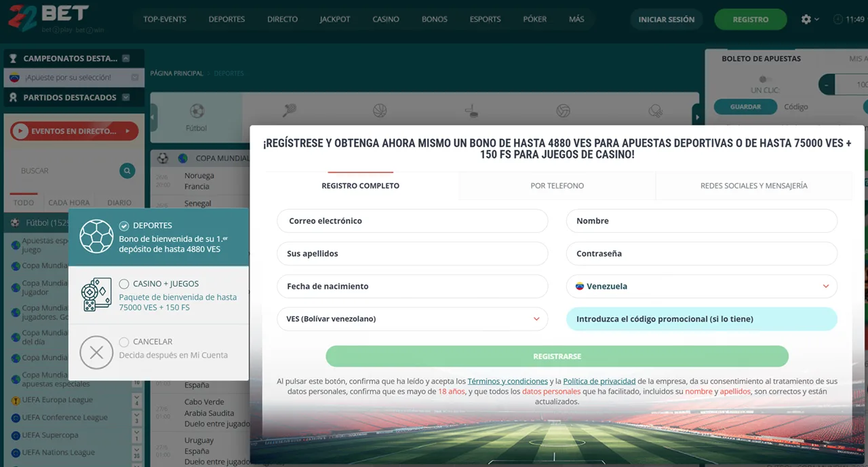Open the Esports menu

(486, 20)
